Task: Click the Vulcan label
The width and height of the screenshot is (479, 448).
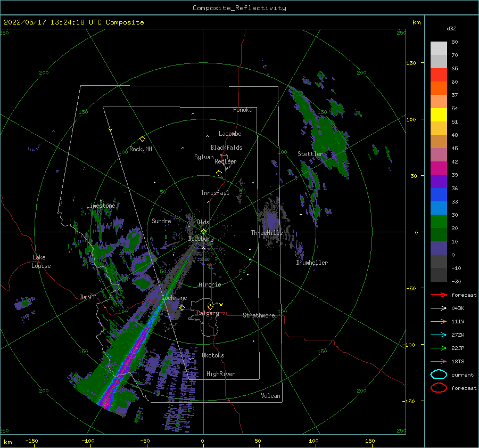Action: click(270, 396)
